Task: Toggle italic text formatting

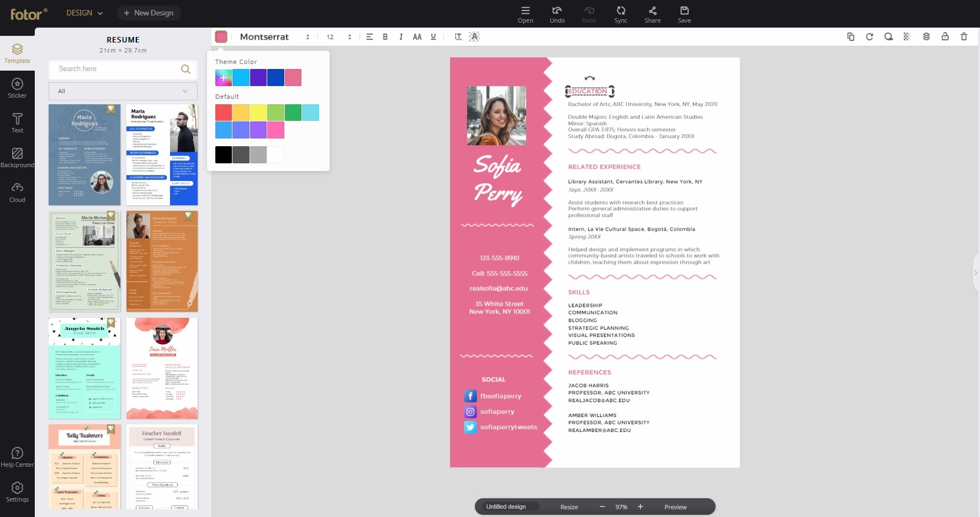Action: coord(401,37)
